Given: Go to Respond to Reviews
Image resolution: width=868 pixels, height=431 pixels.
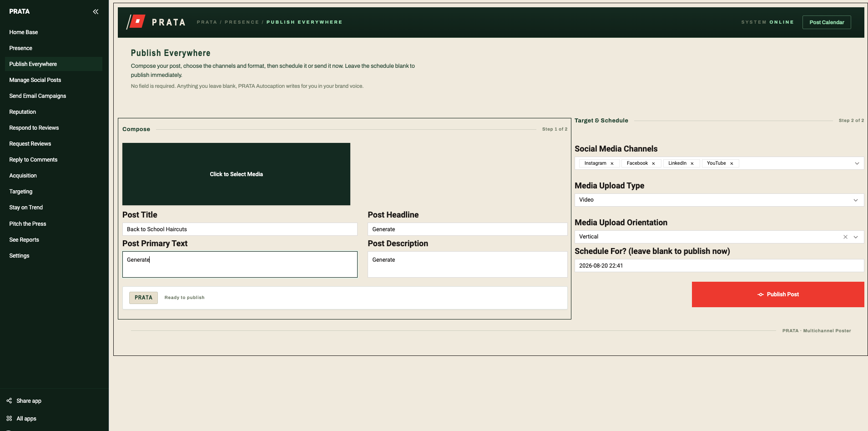Looking at the screenshot, I should [x=34, y=128].
